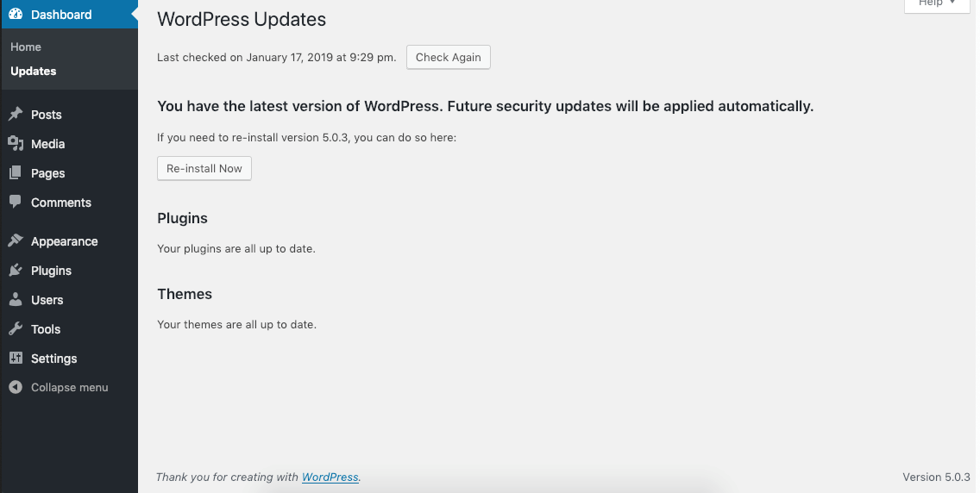The height and width of the screenshot is (493, 980).
Task: Expand the Help dropdown tab
Action: coord(937,3)
